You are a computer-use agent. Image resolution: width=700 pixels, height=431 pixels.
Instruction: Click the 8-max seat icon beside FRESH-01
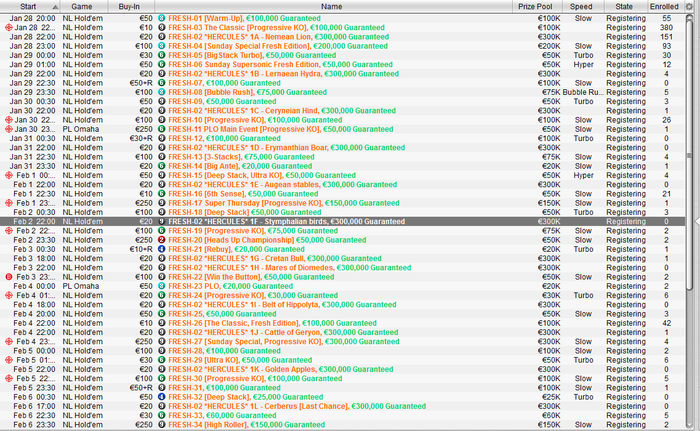162,18
